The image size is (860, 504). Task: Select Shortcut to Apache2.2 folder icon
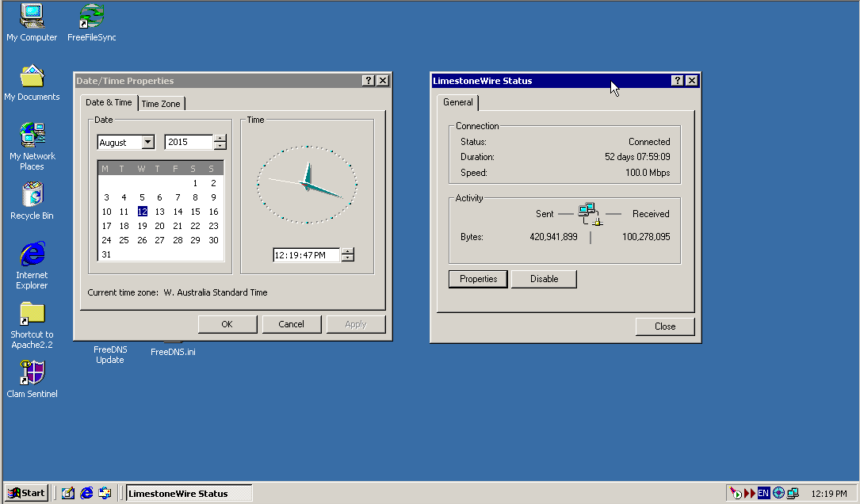click(x=32, y=325)
